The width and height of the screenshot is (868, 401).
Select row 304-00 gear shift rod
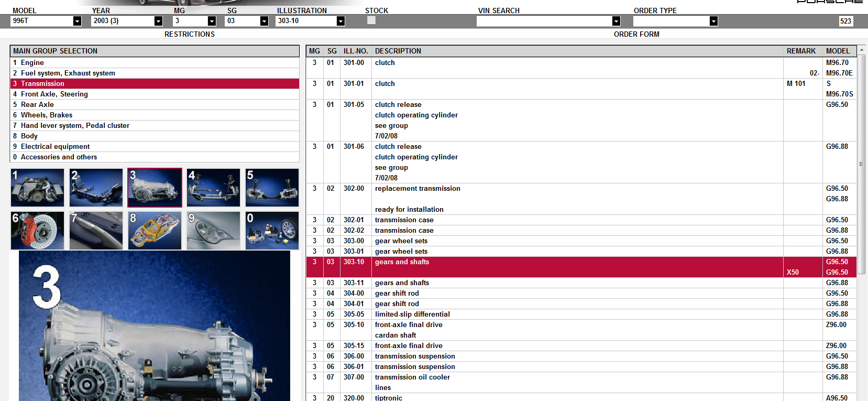point(581,294)
